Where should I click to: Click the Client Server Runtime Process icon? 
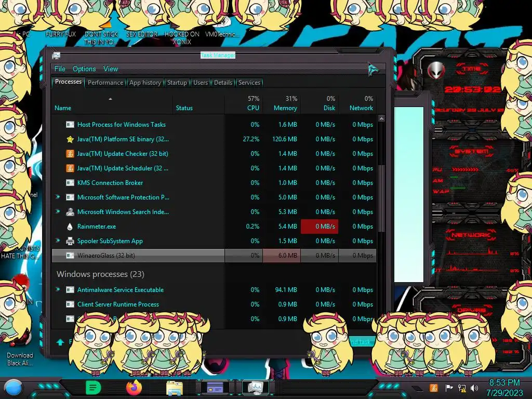pos(70,304)
